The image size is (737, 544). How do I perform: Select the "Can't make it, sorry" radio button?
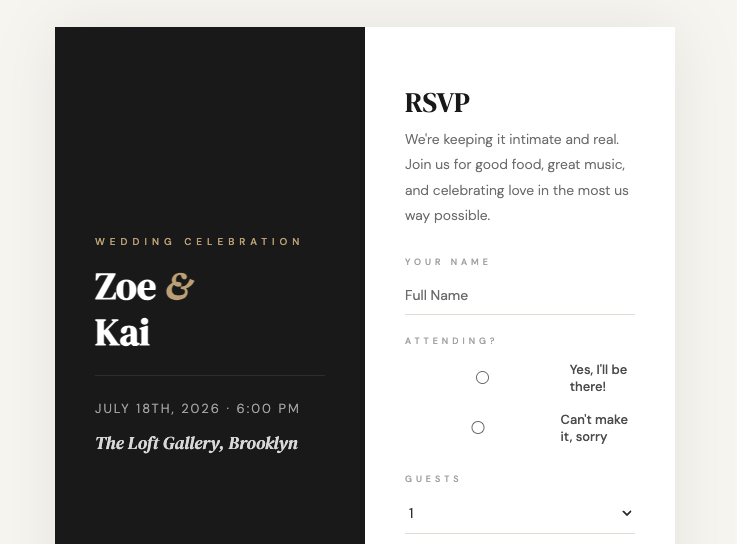tap(478, 428)
